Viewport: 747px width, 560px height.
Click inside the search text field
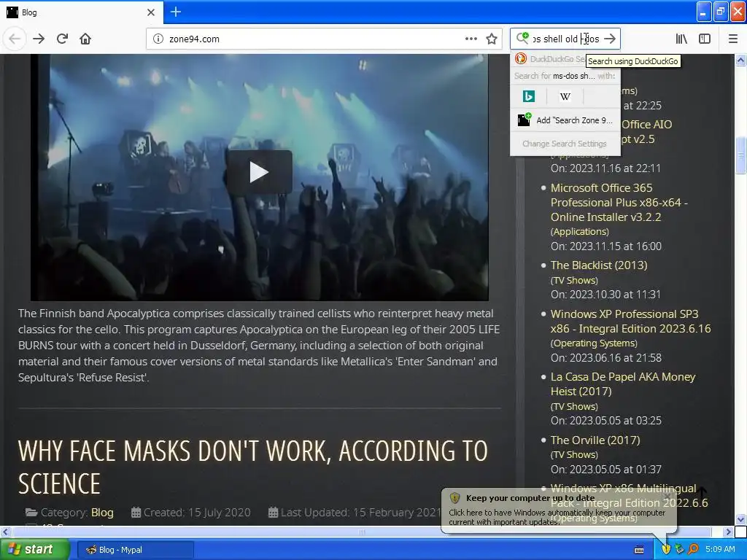click(566, 39)
